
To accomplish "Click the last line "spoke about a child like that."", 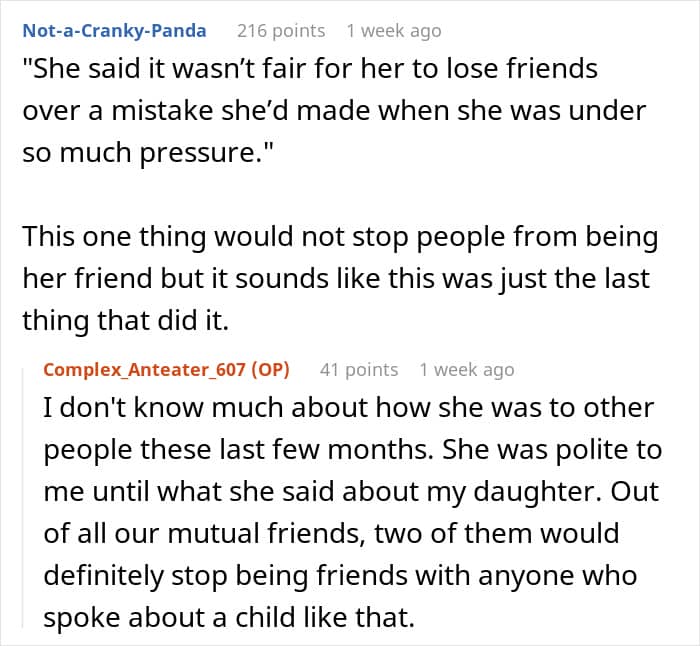I will (x=228, y=617).
